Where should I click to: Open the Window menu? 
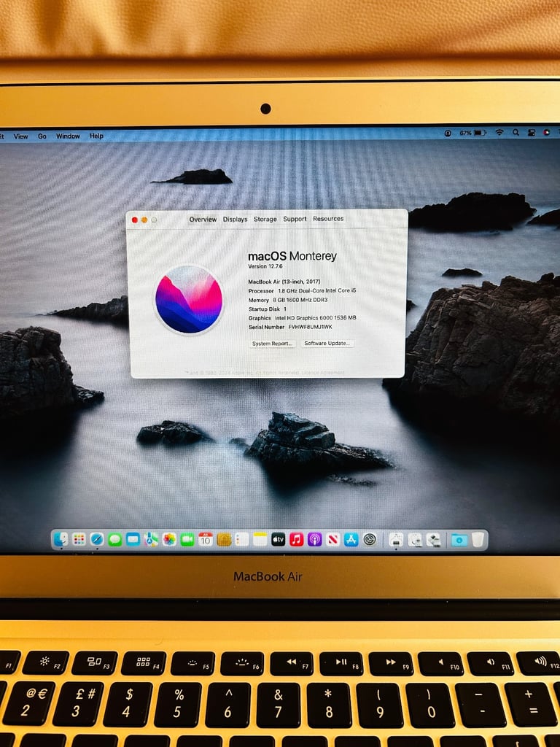(68, 136)
